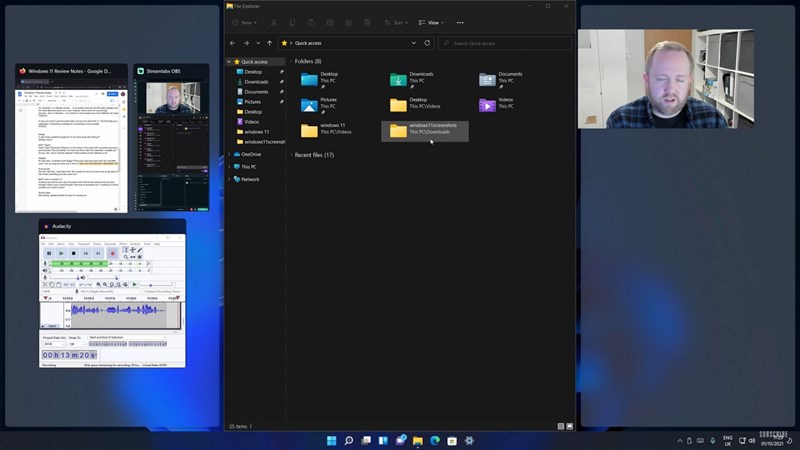Click the Share icon in File Explorer toolbar
The width and height of the screenshot is (800, 450).
[348, 22]
